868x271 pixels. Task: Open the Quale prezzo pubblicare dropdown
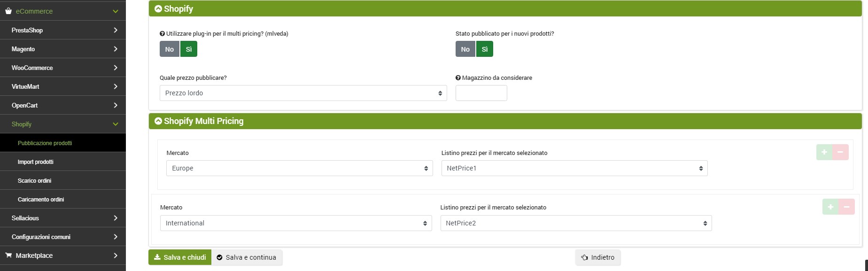tap(303, 93)
